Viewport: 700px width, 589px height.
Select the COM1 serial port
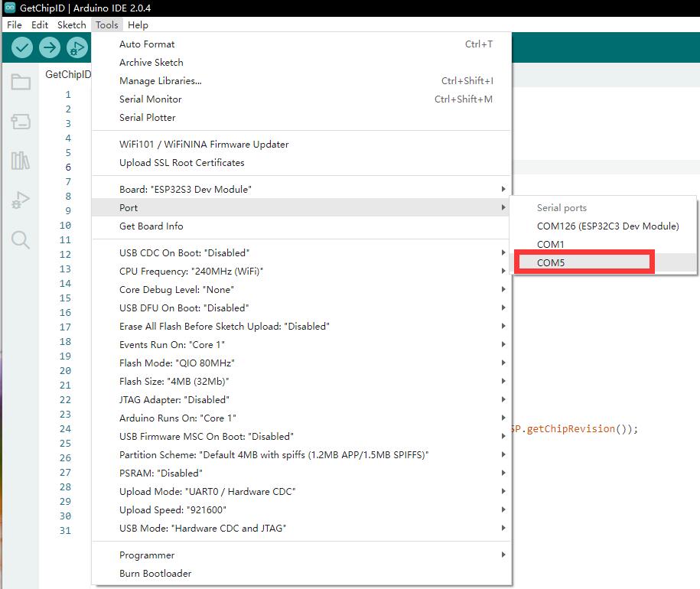click(550, 244)
